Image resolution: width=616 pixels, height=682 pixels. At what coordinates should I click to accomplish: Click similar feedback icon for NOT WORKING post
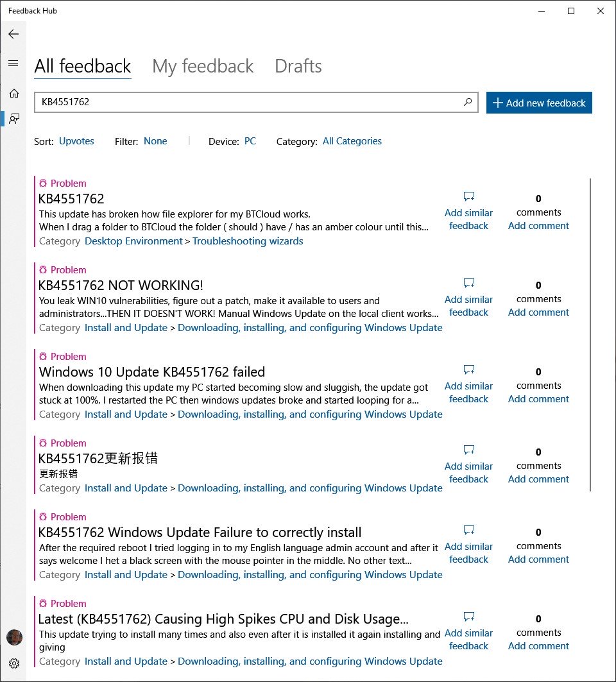pos(468,283)
